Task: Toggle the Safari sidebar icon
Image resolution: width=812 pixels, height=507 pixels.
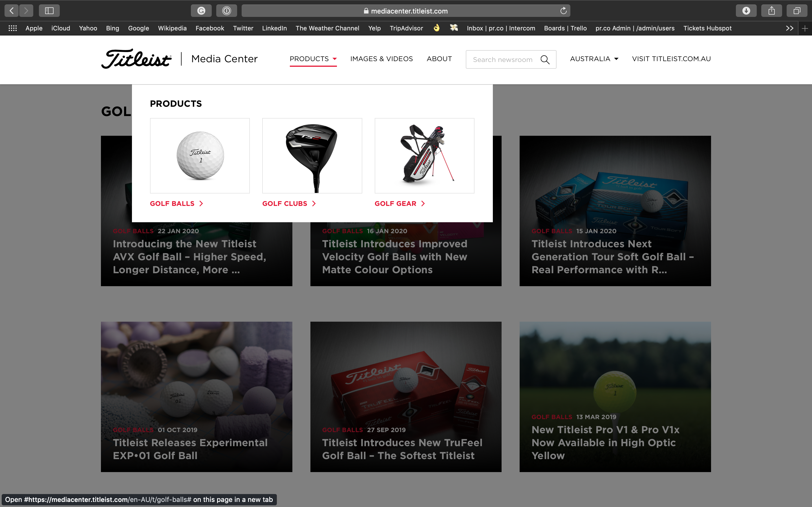Action: pos(49,11)
